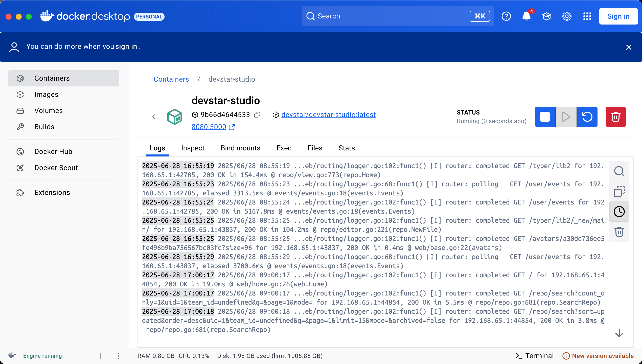Image resolution: width=642 pixels, height=364 pixels.
Task: Copy logs using the copy icon
Action: pos(619,191)
